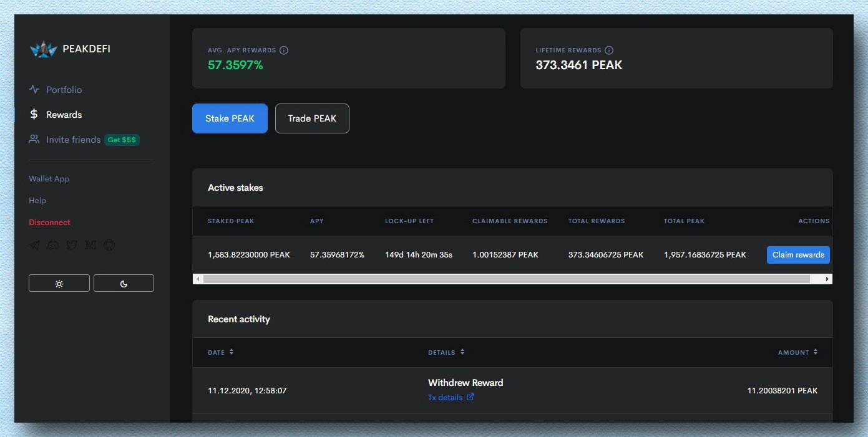
Task: Open the Medium social link icon
Action: [x=90, y=246]
